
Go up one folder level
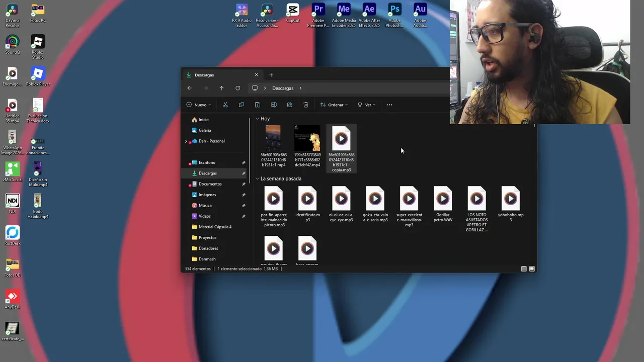click(x=221, y=88)
